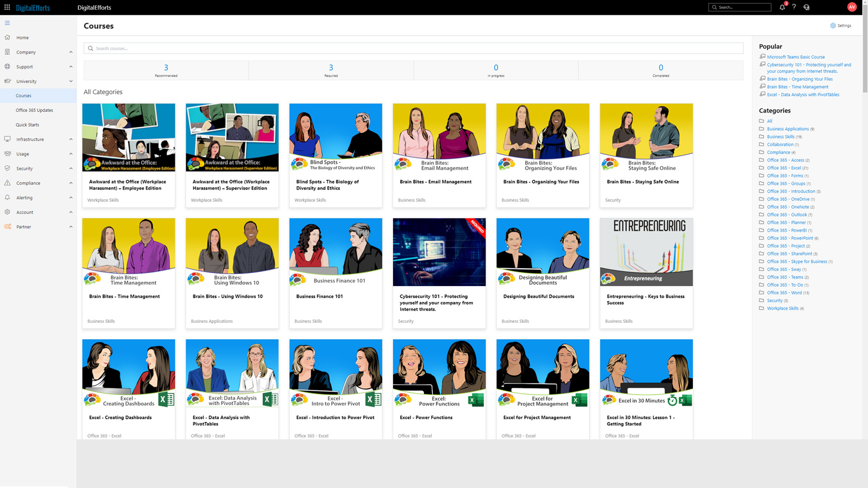
Task: Open the help question mark icon
Action: (794, 7)
